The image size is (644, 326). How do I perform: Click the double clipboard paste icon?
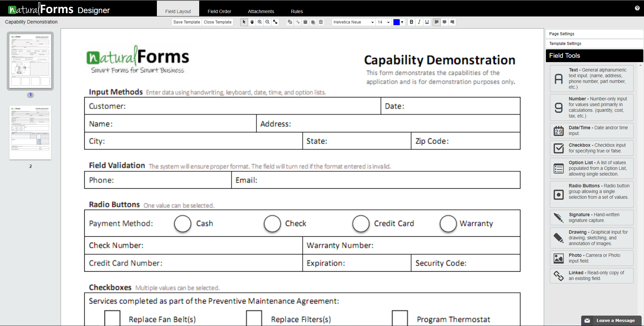pos(313,22)
